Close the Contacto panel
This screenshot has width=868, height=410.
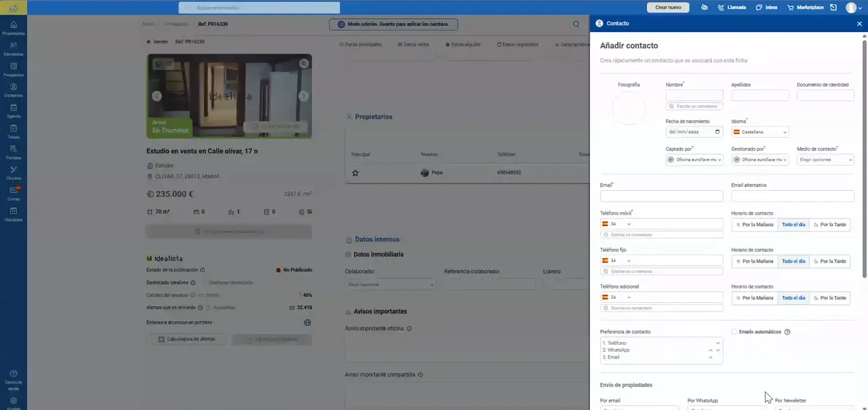[859, 24]
